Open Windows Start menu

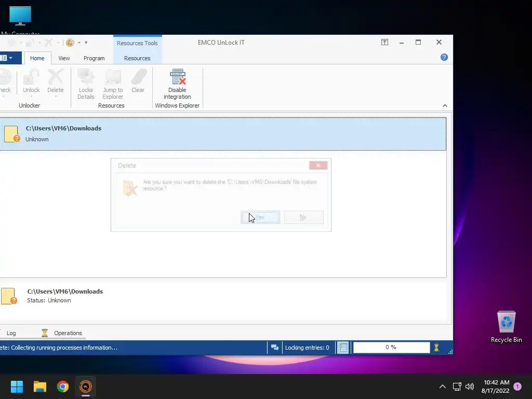(17, 387)
